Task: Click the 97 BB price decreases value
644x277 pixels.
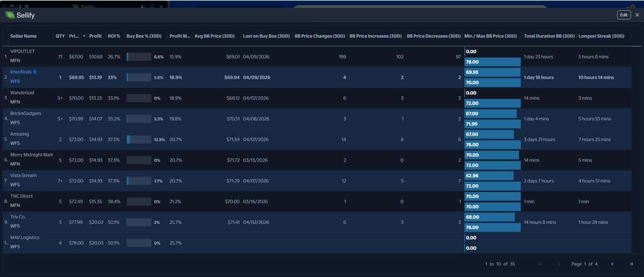Action: pyautogui.click(x=458, y=56)
